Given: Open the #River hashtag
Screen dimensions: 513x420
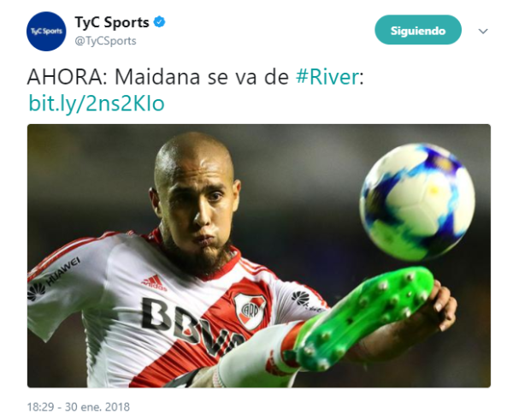Looking at the screenshot, I should (327, 77).
